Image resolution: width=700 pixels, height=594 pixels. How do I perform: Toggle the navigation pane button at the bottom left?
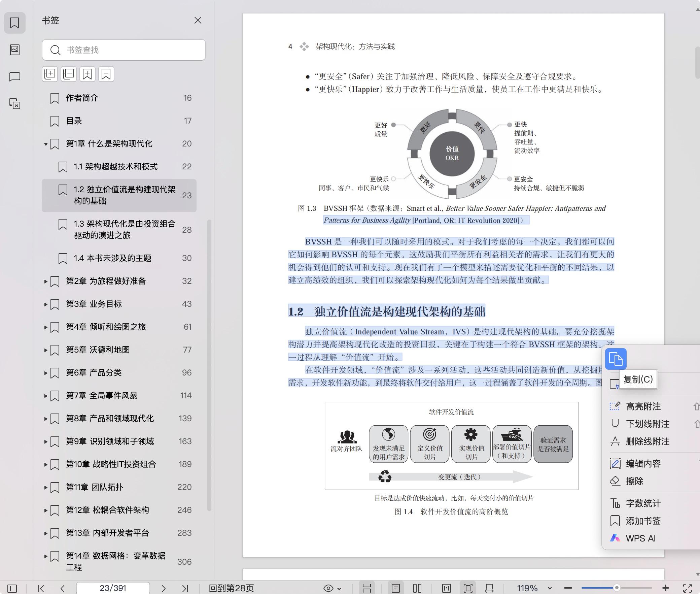[x=12, y=588]
